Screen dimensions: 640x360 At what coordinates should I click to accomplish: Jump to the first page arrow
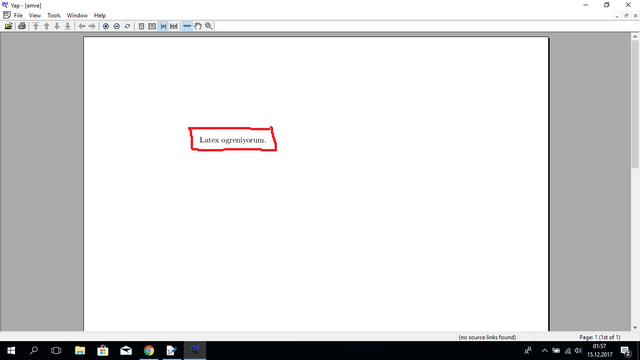coord(36,26)
